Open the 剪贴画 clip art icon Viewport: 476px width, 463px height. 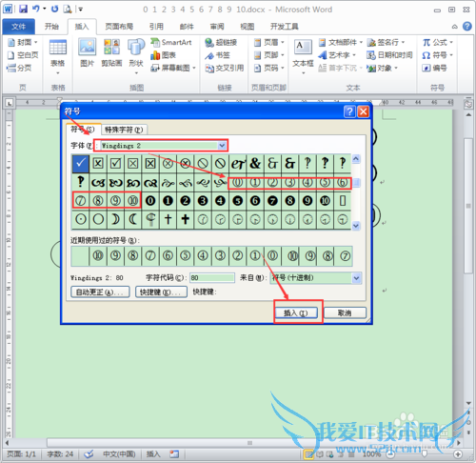111,53
